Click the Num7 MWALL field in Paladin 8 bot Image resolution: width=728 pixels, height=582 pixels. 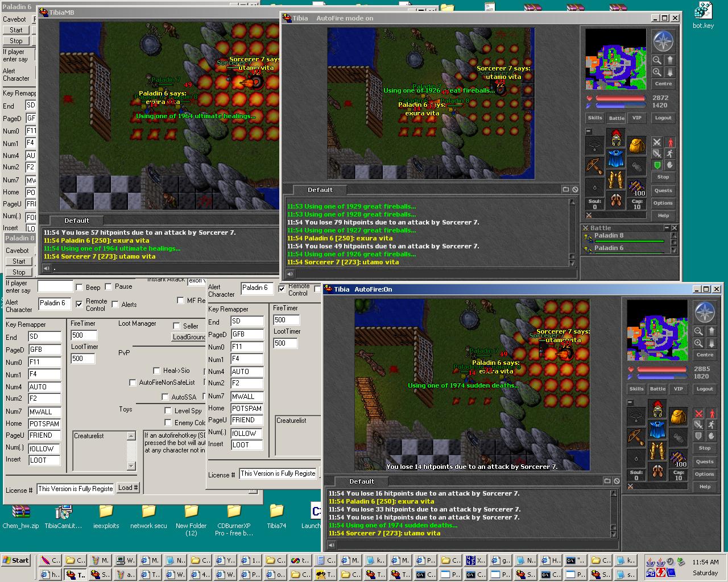point(44,411)
